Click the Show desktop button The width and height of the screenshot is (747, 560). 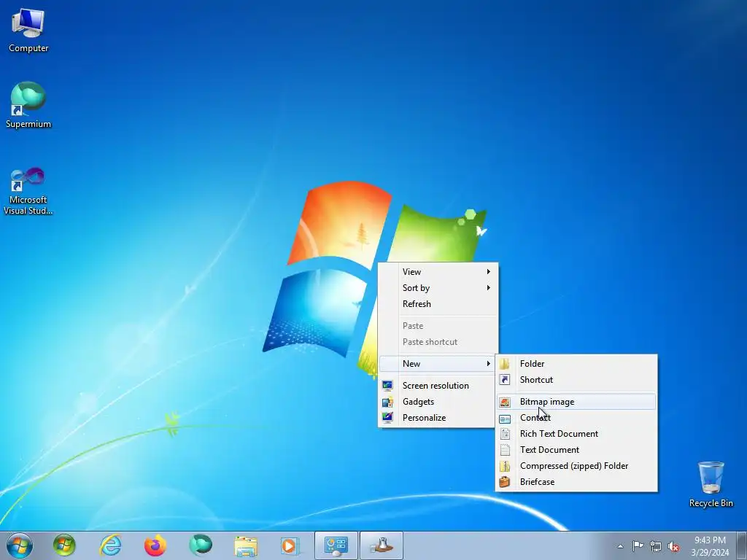743,546
